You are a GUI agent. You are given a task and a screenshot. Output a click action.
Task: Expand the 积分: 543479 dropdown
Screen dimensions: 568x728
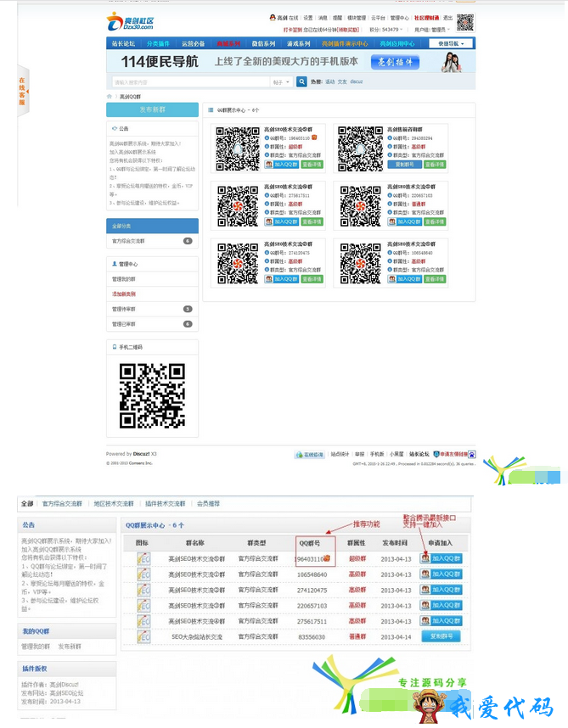(386, 29)
